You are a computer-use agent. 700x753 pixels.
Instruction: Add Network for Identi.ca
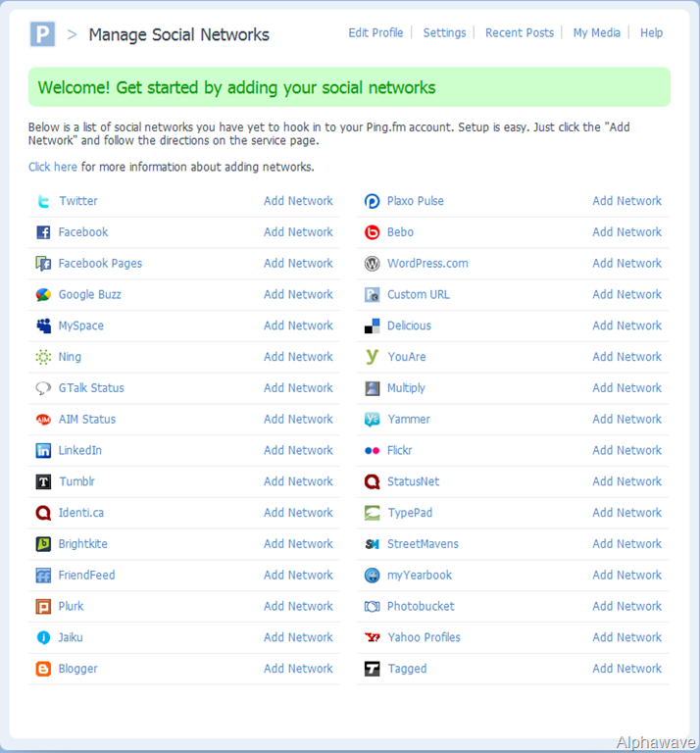pos(298,513)
